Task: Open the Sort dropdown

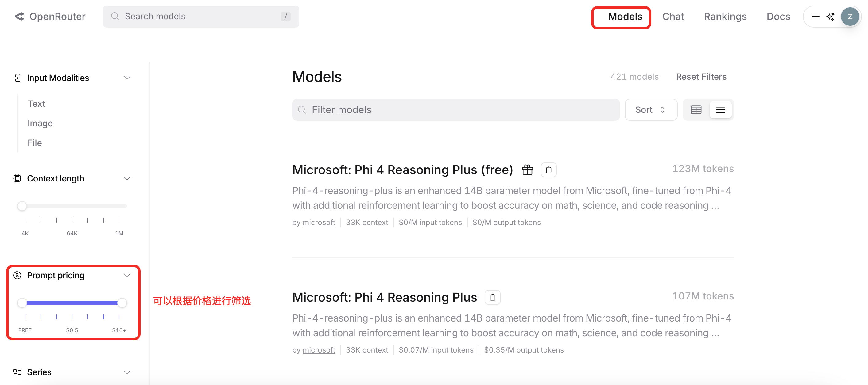Action: (651, 110)
